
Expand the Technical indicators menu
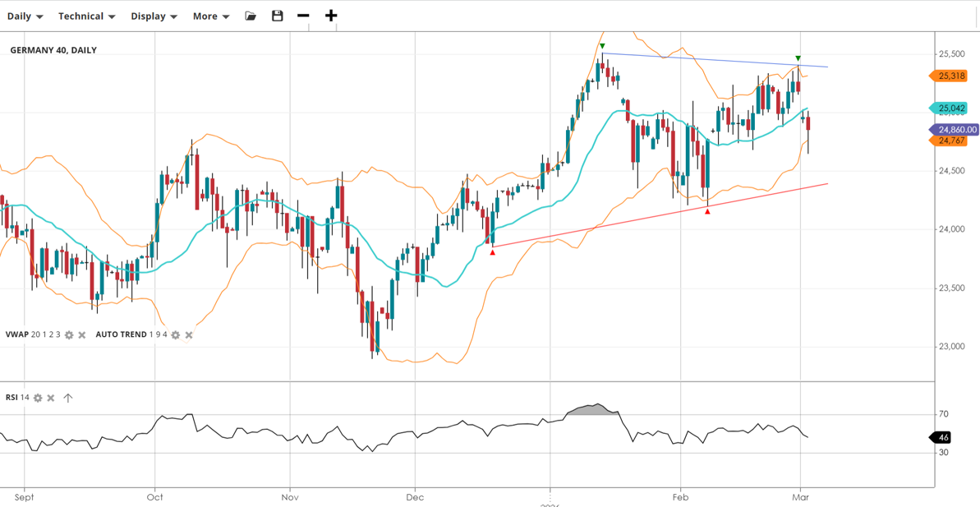coord(86,16)
